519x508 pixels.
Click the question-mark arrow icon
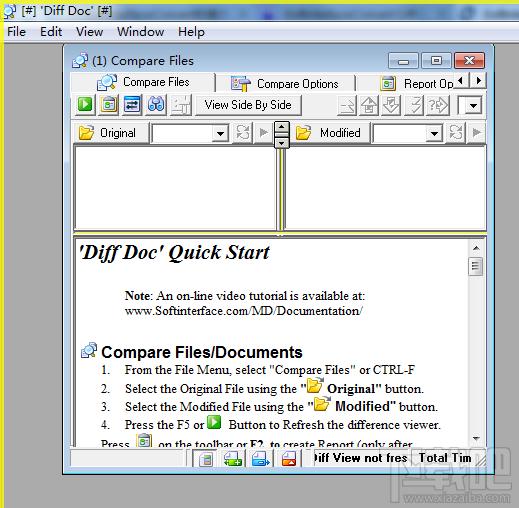(x=438, y=105)
